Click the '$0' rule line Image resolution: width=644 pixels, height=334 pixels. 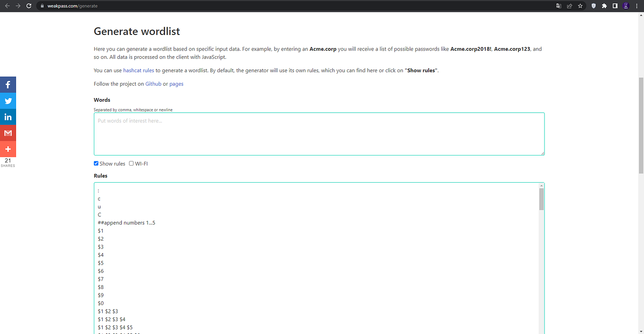[101, 303]
